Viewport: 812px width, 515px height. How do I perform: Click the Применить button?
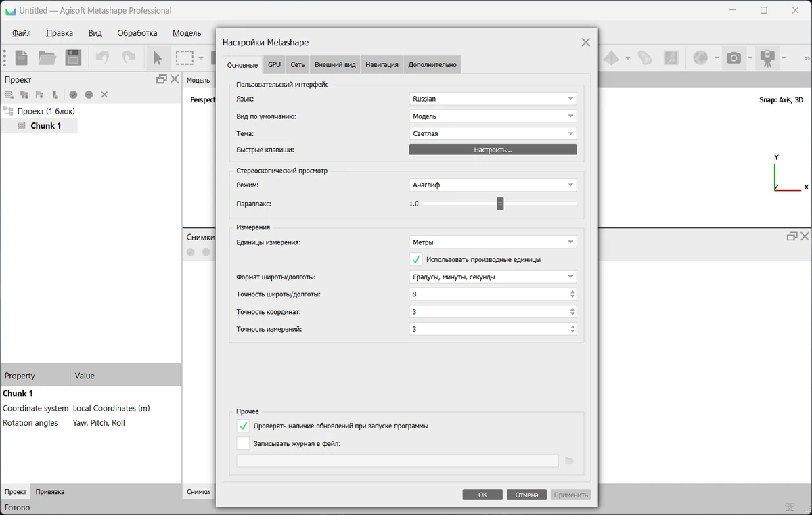click(x=570, y=495)
